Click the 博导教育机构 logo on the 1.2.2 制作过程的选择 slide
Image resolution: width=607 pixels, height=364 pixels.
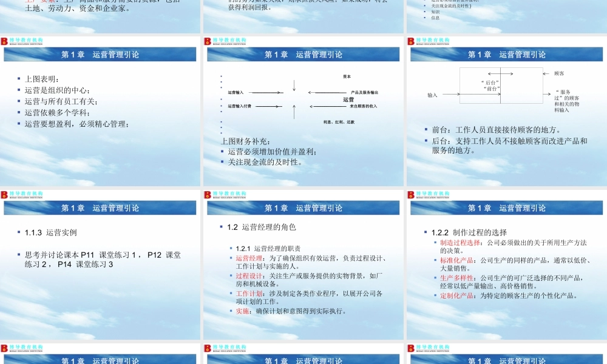pyautogui.click(x=429, y=195)
